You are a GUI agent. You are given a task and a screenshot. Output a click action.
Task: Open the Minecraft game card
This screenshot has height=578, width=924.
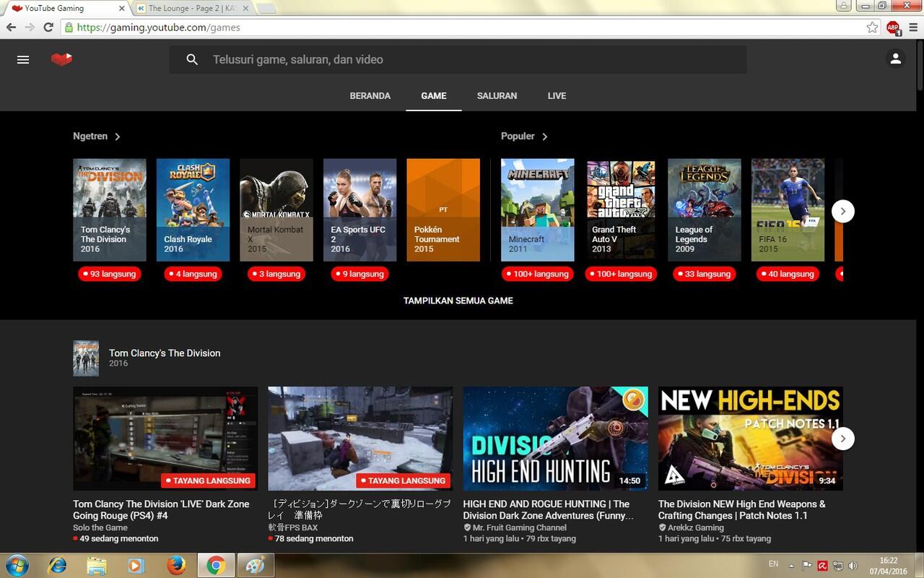click(538, 210)
